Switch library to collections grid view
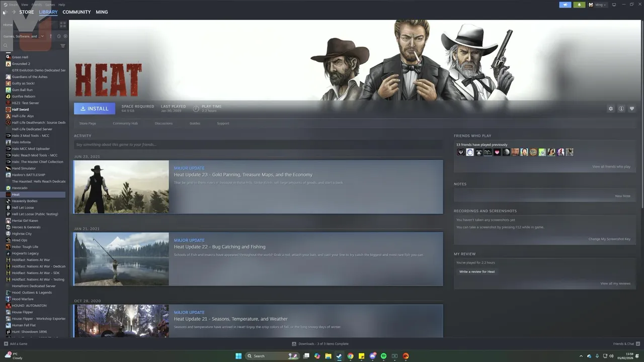This screenshot has height=362, width=644. [x=63, y=24]
